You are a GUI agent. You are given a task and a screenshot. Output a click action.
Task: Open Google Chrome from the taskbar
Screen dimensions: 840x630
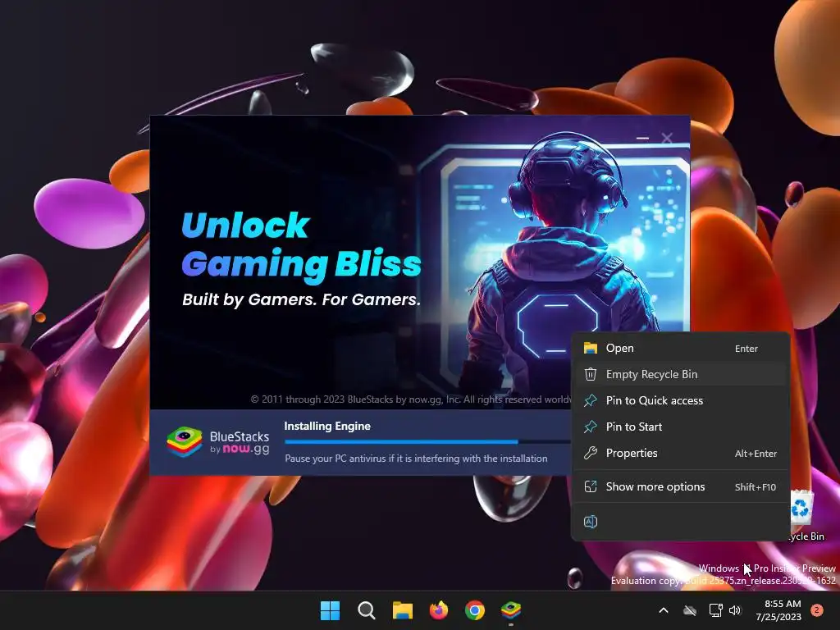(475, 610)
